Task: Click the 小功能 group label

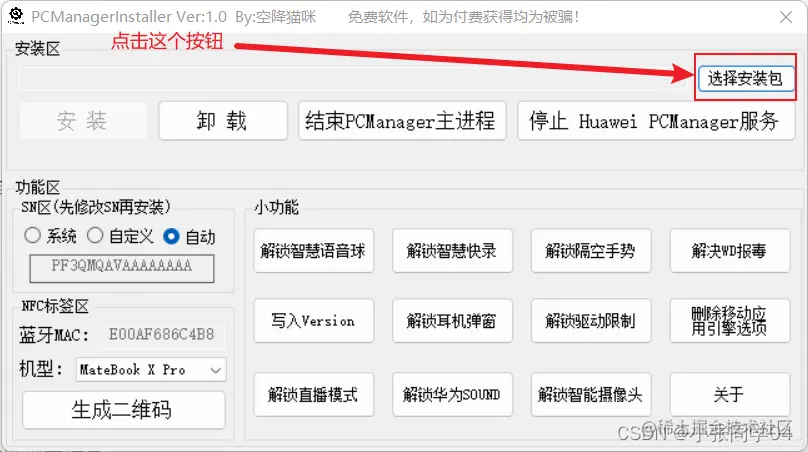Action: click(276, 207)
